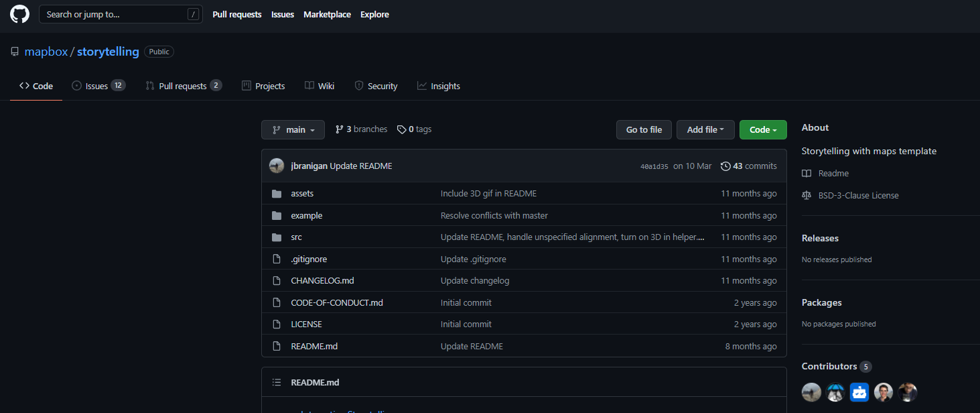Click Resolve conflicts with master commit

[x=494, y=216]
